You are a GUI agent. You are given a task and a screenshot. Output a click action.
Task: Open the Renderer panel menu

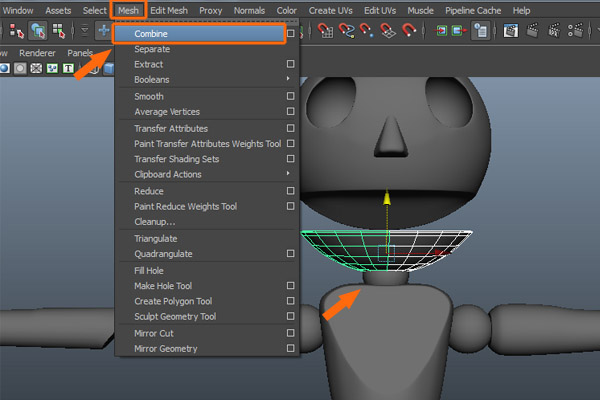pyautogui.click(x=38, y=52)
